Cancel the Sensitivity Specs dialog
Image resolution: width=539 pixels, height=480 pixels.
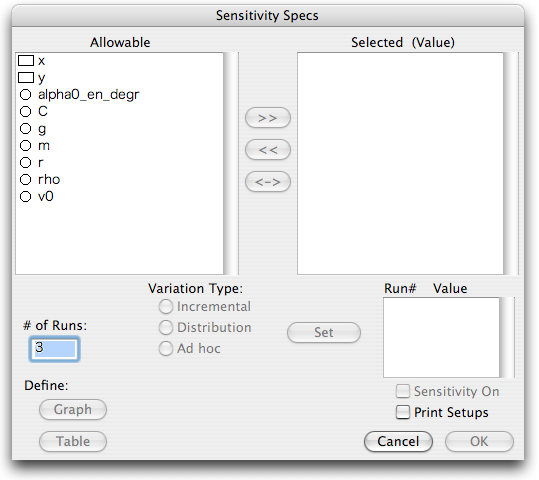tap(398, 441)
